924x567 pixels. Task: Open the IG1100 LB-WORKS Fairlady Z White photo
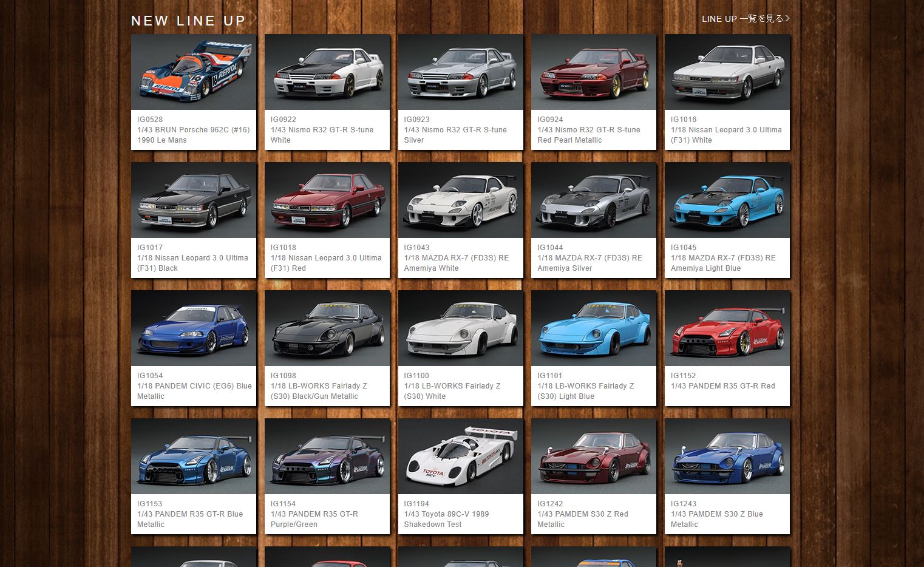[461, 328]
